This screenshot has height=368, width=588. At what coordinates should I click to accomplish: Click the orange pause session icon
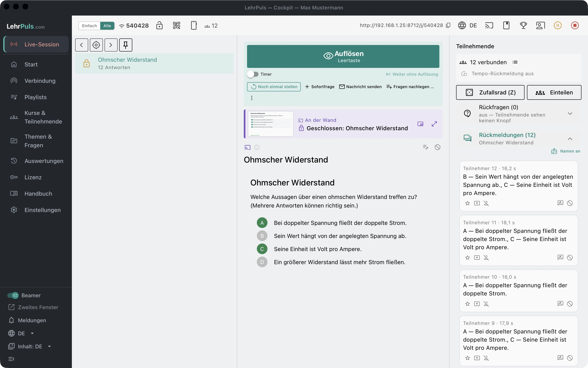tap(558, 25)
